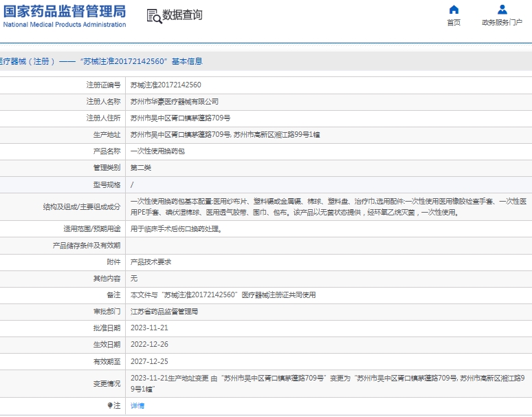
Task: Click the bullet icon beside 注
Action: tap(109, 406)
